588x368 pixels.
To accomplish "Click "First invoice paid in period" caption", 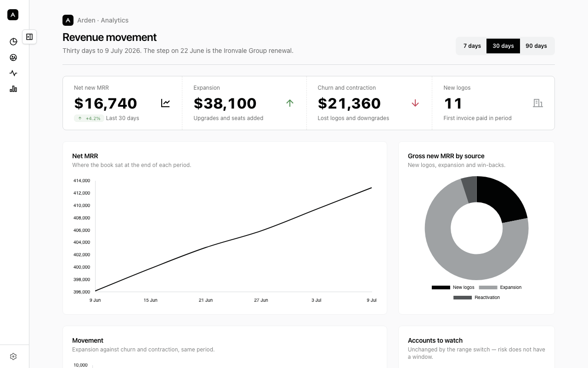I will pyautogui.click(x=477, y=118).
